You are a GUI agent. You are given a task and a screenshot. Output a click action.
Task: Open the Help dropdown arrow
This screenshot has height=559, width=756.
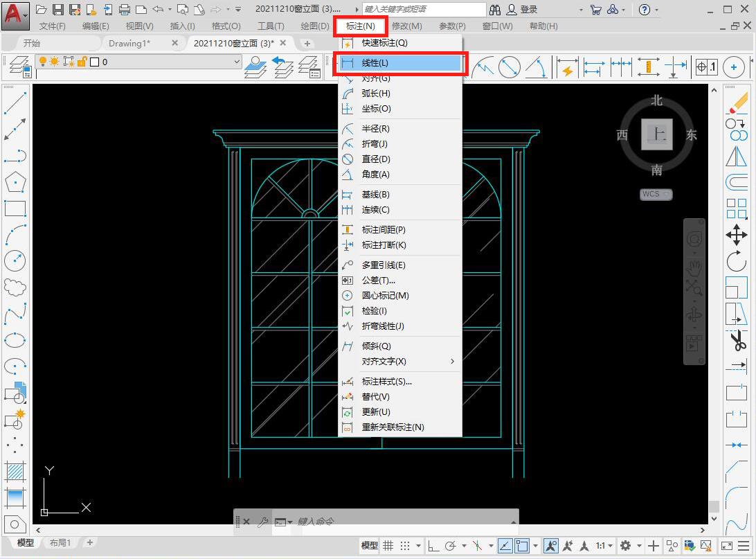(x=657, y=10)
